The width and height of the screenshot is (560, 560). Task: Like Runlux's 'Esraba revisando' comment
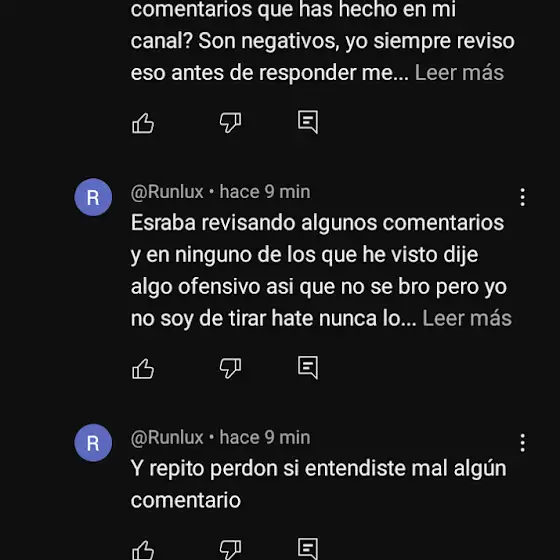[143, 369]
